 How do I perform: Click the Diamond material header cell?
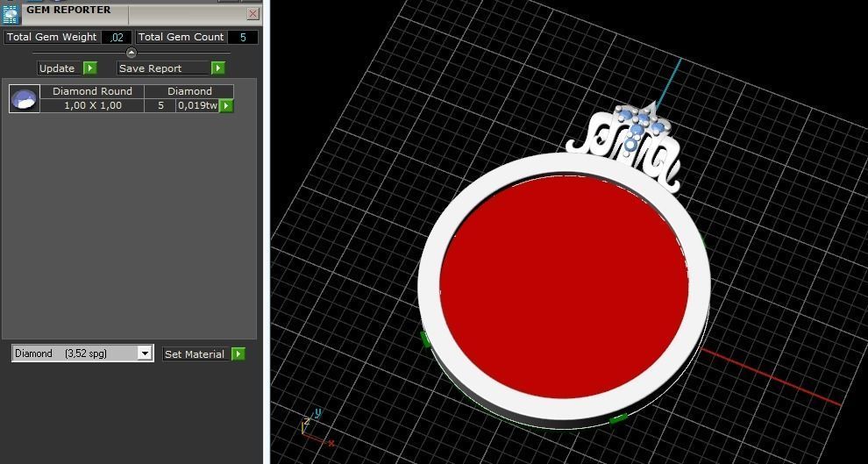189,91
